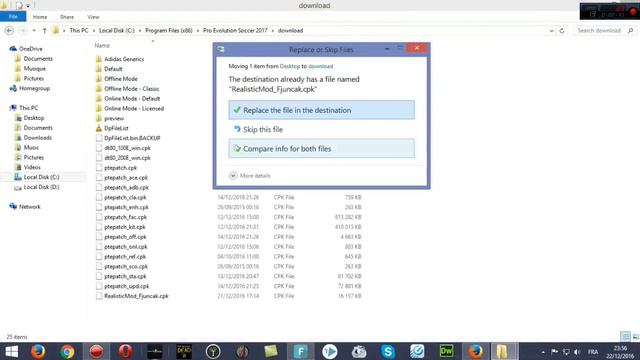Click the taskbar clock and date
Viewport: 640px width, 360px height.
620,352
